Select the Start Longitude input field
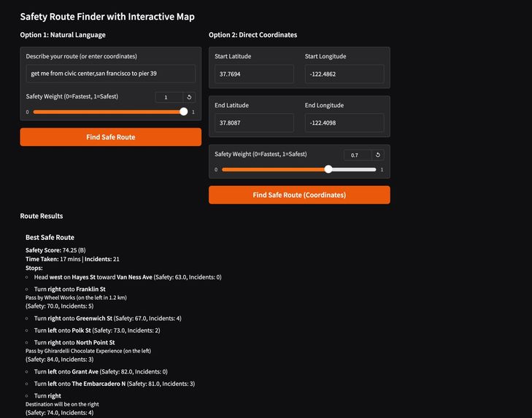The height and width of the screenshot is (418, 532). click(344, 74)
